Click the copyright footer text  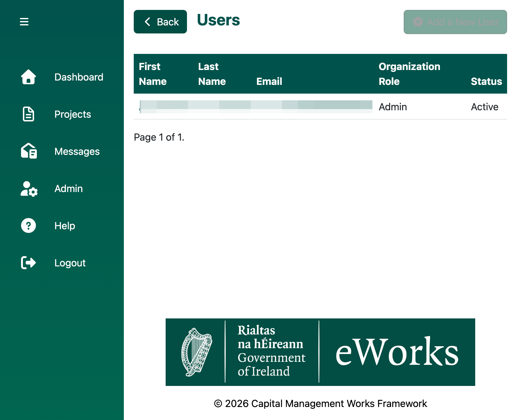point(320,404)
